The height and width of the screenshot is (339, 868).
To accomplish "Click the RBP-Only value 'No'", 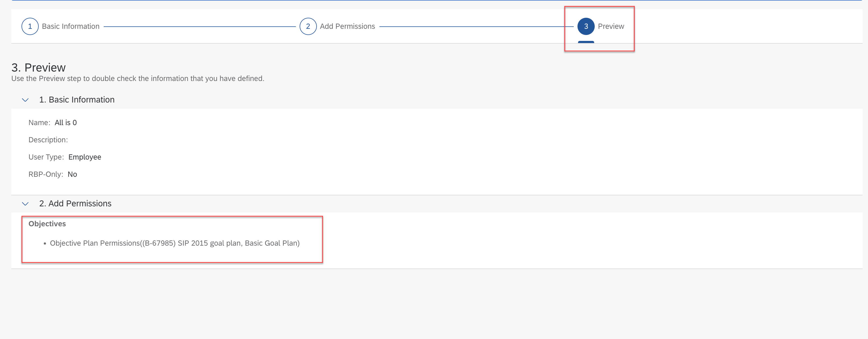I will tap(73, 174).
